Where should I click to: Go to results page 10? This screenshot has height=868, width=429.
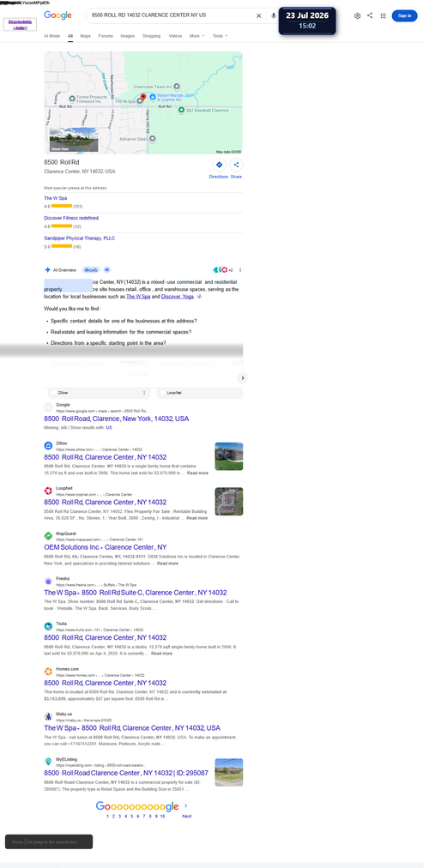162,816
